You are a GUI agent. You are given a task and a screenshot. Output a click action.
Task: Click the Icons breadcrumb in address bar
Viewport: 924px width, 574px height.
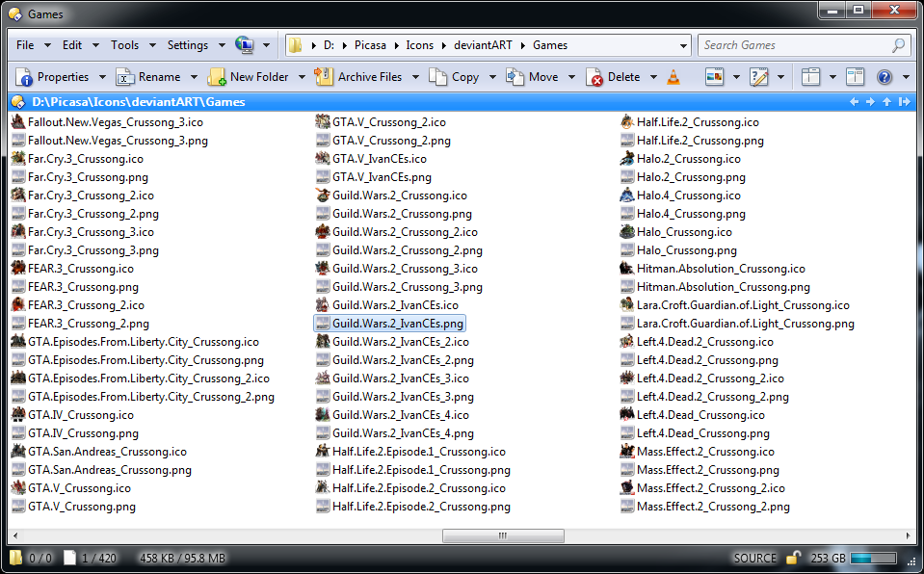(419, 45)
